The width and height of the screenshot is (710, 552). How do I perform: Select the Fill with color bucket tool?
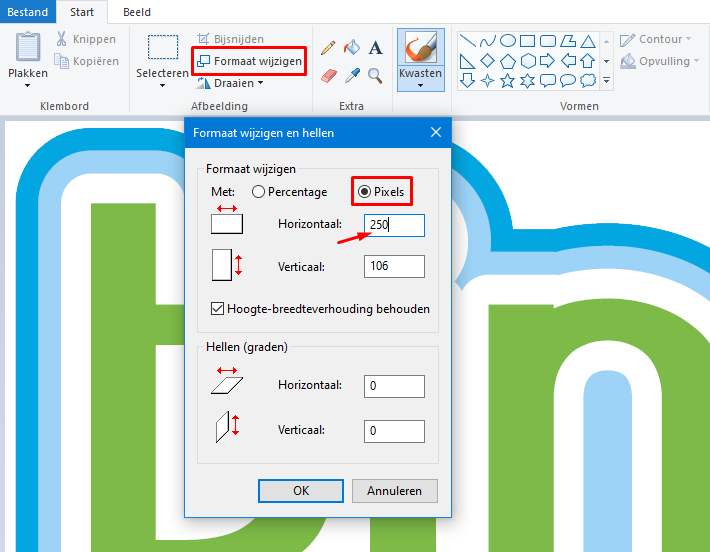[x=352, y=47]
